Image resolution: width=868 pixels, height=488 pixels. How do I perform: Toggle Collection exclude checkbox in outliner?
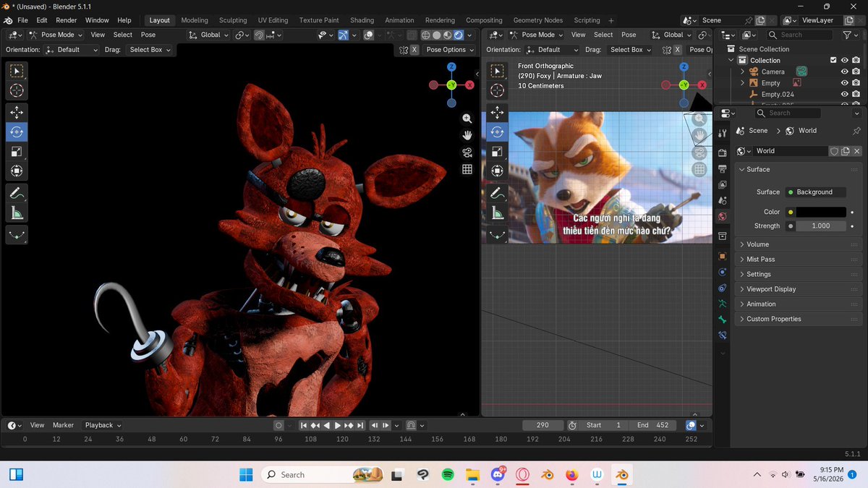(833, 61)
